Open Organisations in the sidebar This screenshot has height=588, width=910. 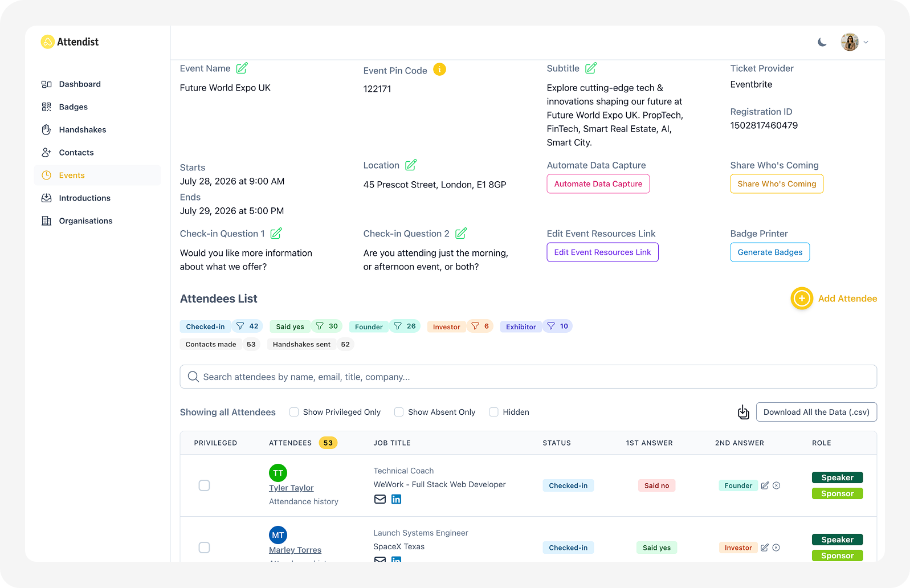(97, 220)
